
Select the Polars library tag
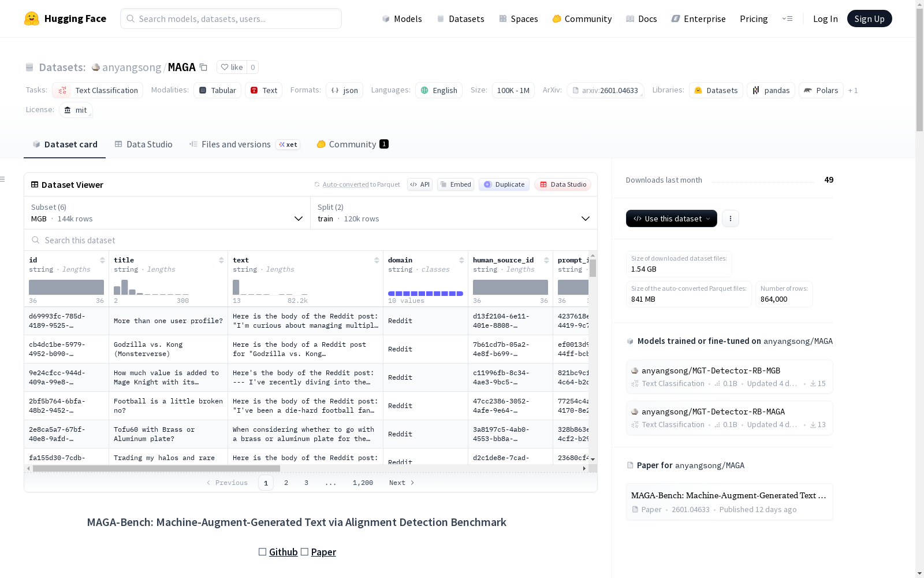[x=821, y=90]
